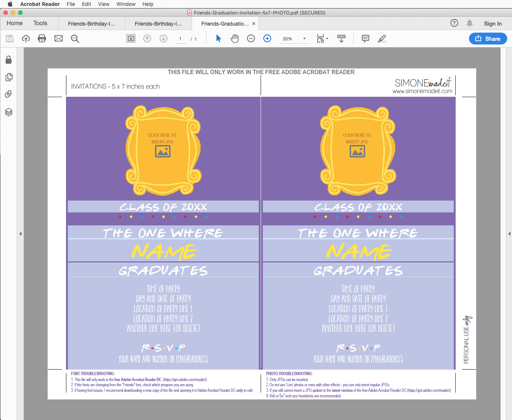This screenshot has width=512, height=420.
Task: Click the current page number field
Action: 181,39
